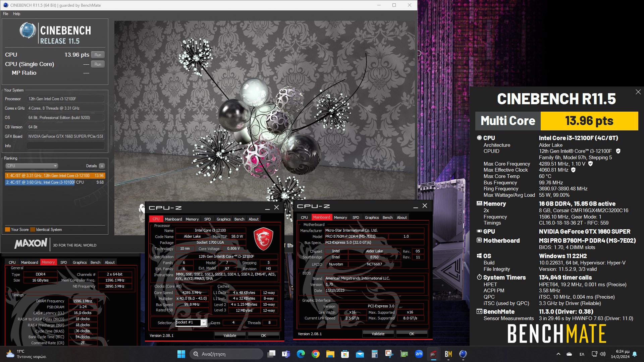
Task: Click the Cinebench globe logo
Action: 28,31
